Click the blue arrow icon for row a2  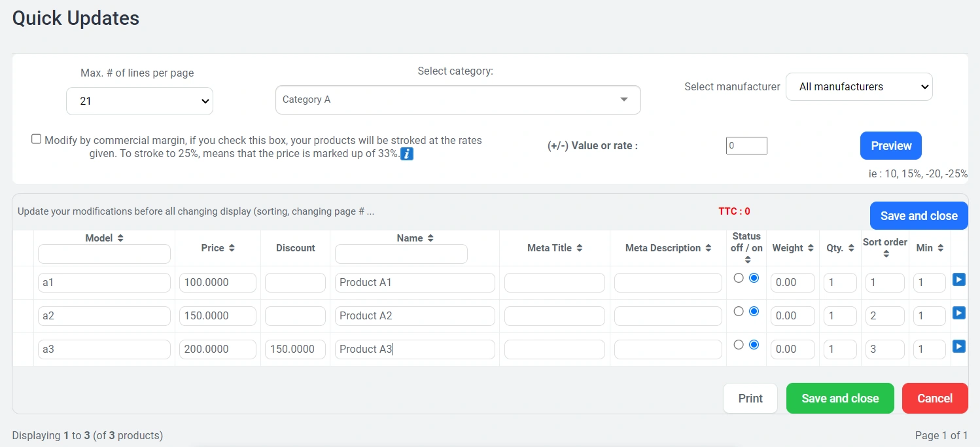[958, 313]
